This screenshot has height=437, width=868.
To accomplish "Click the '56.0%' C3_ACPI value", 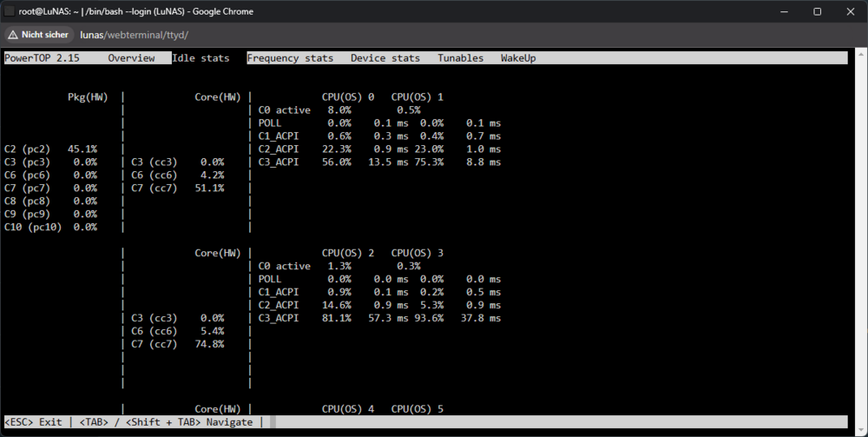I will click(337, 162).
